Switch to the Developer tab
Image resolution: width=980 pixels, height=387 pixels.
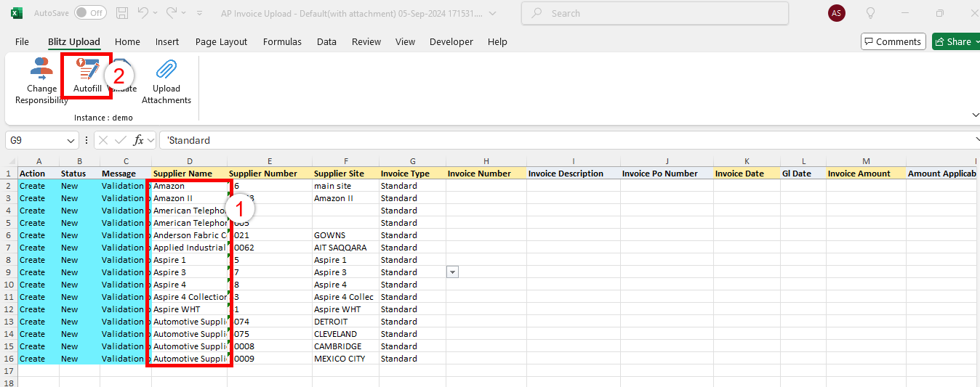pos(451,41)
